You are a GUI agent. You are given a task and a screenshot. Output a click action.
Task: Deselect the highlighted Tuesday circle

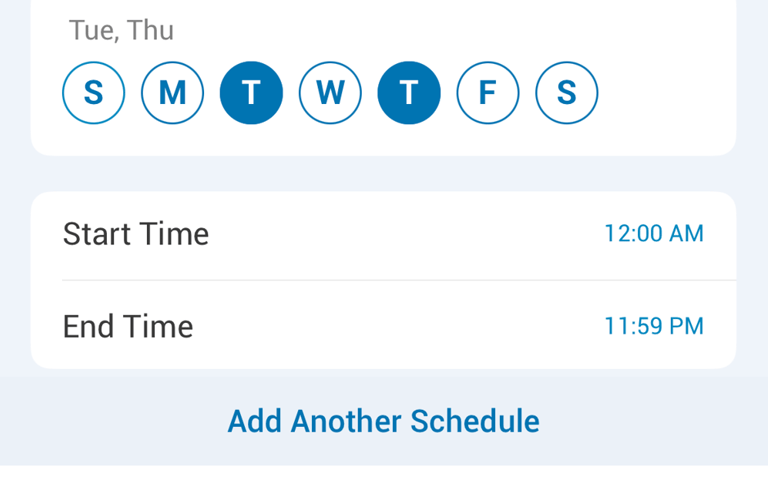click(251, 93)
